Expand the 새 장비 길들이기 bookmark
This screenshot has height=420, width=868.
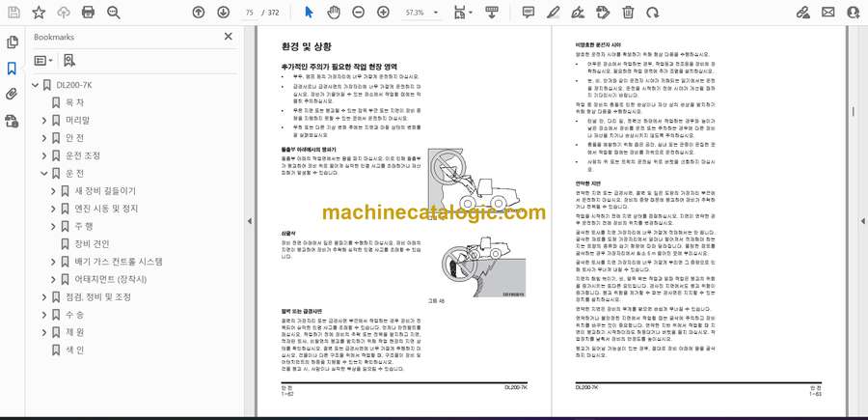click(x=53, y=191)
